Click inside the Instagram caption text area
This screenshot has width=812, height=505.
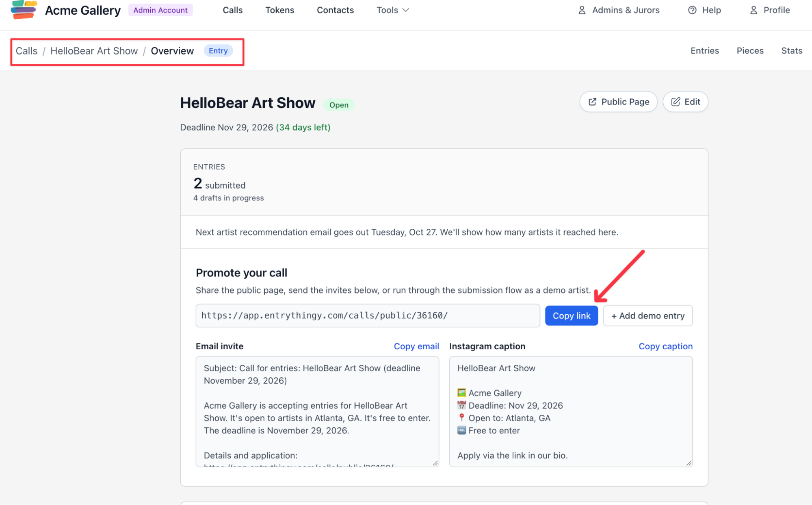[x=571, y=411]
